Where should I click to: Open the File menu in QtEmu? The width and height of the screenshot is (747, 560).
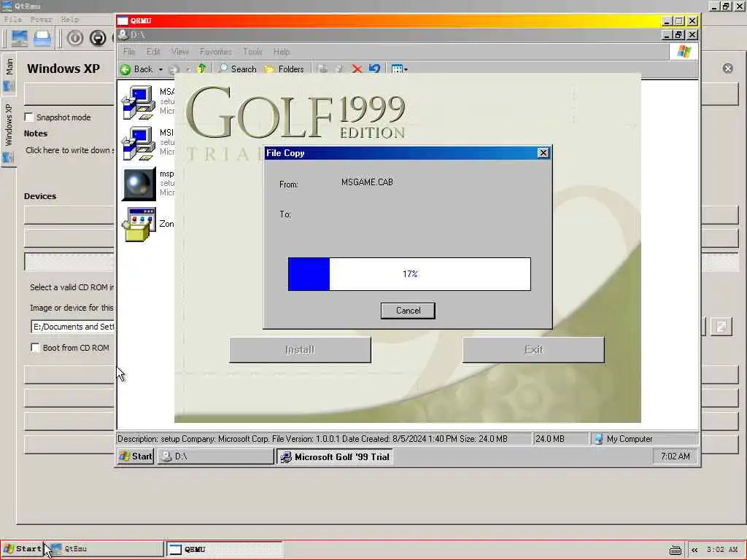[13, 20]
